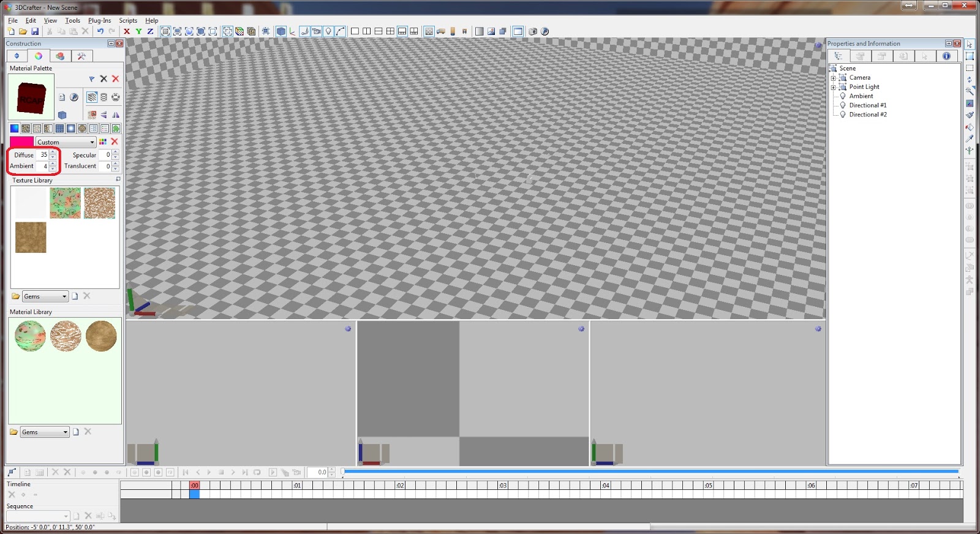Viewport: 980px width, 534px height.
Task: Click the blue flag icon in Material Palette
Action: [x=92, y=79]
